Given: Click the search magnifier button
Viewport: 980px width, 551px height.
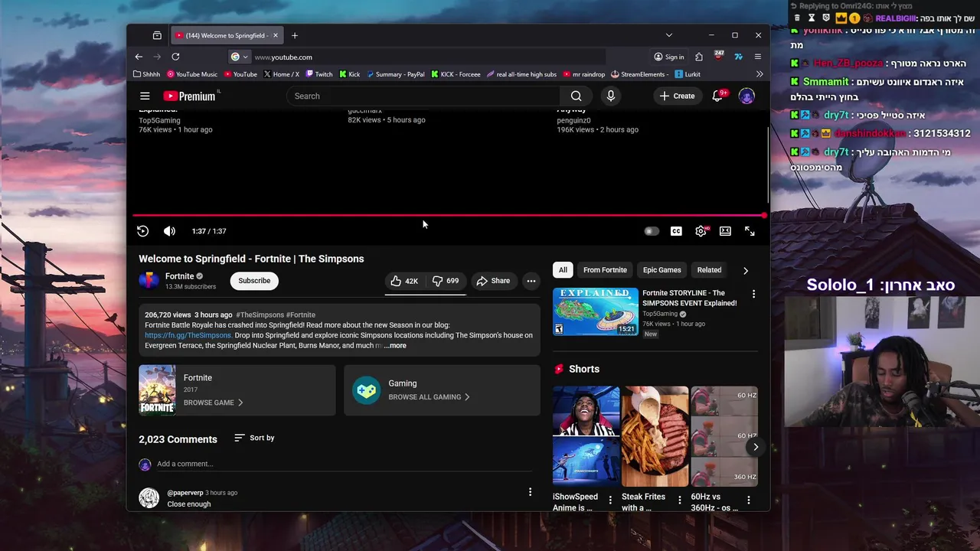Looking at the screenshot, I should 576,96.
